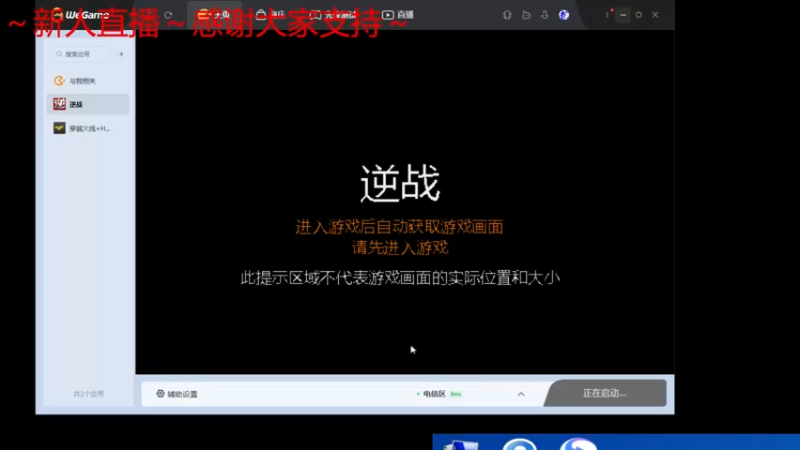Image resolution: width=800 pixels, height=450 pixels.
Task: Click the 逆战 title in the preview
Action: [400, 183]
